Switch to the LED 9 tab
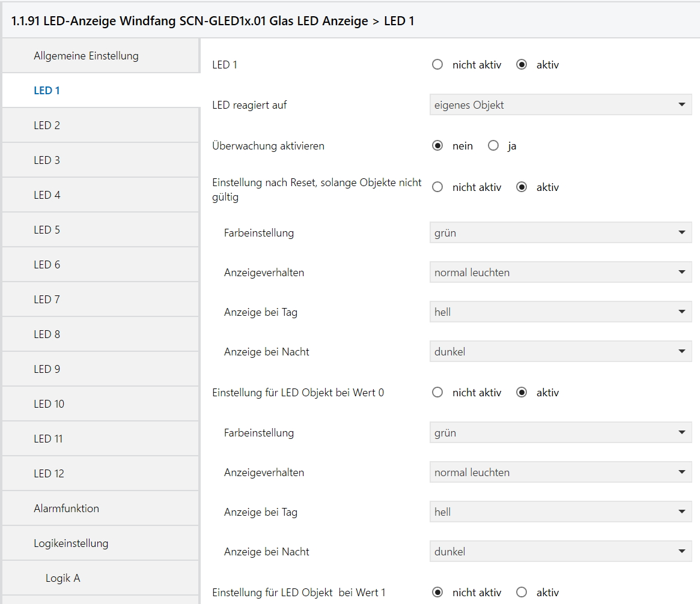Screen dimensions: 700x604 (x=100, y=369)
